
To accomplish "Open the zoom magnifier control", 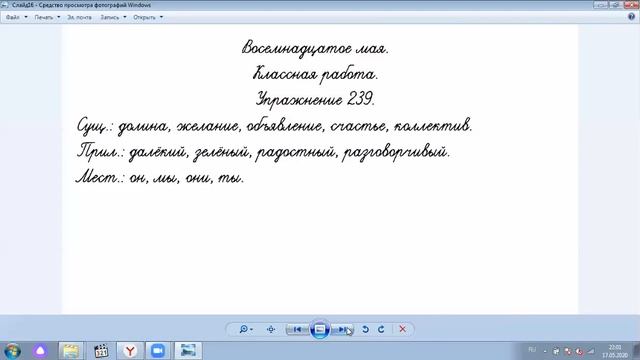I will (x=245, y=329).
